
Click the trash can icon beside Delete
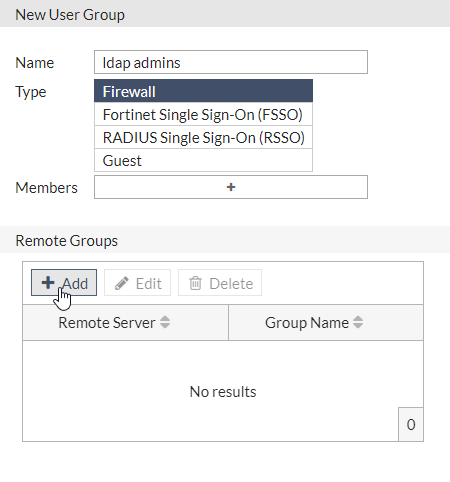point(195,283)
